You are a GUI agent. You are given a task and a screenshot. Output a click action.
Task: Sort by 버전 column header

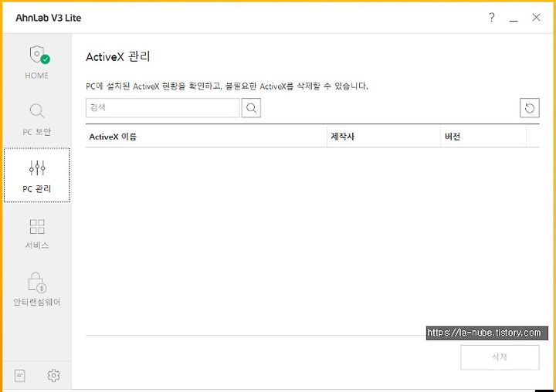(x=483, y=137)
